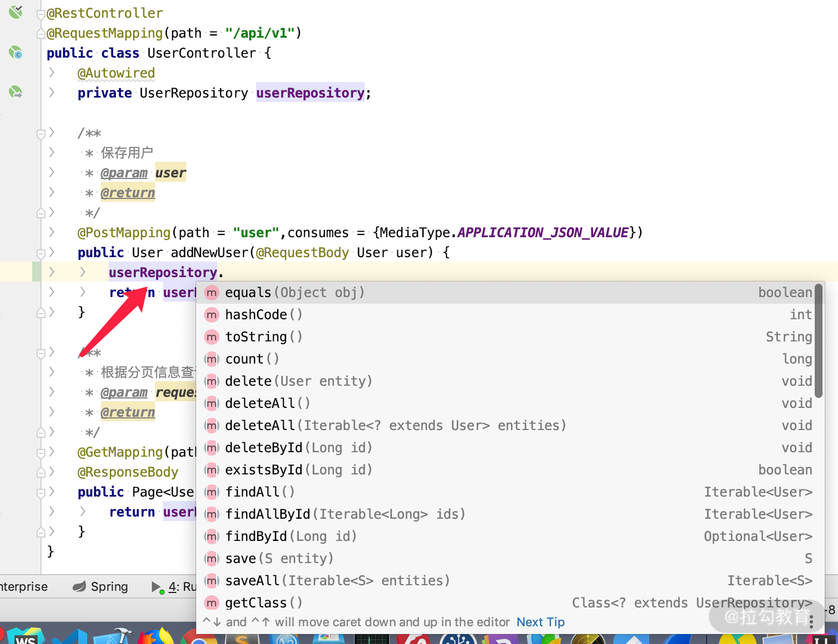Screen dimensions: 838x644
Task: Open the Enterprise tool window tab
Action: pyautogui.click(x=23, y=586)
